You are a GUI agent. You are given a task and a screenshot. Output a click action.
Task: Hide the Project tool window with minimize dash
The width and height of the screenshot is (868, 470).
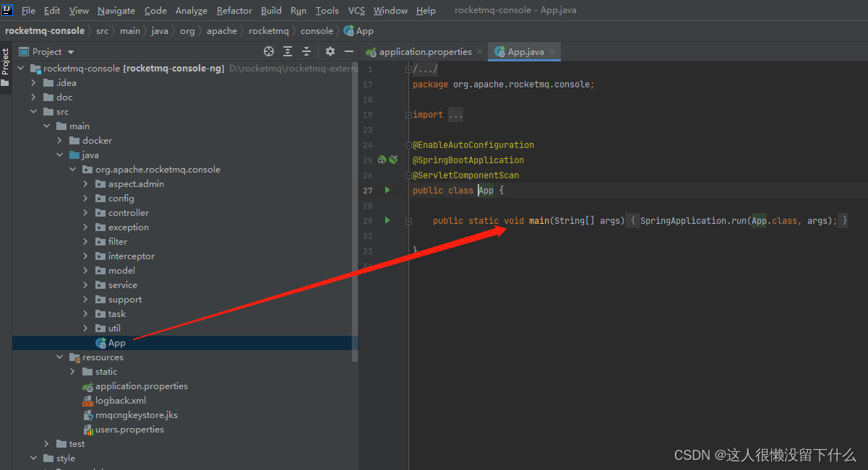349,51
